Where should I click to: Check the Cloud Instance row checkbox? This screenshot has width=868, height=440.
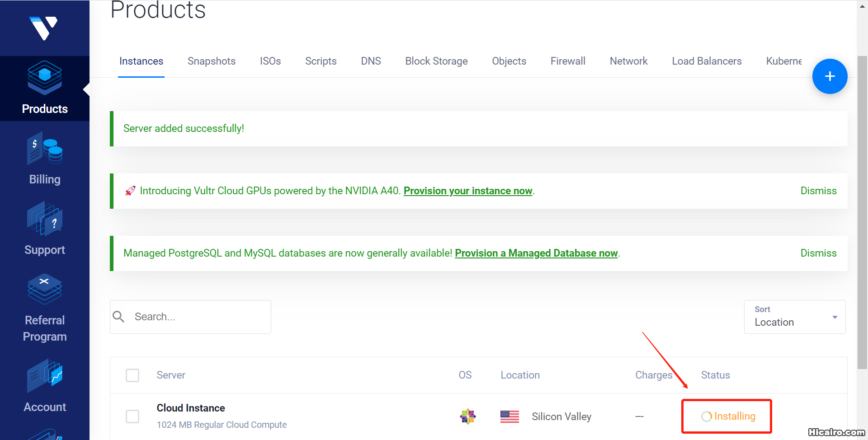tap(132, 417)
